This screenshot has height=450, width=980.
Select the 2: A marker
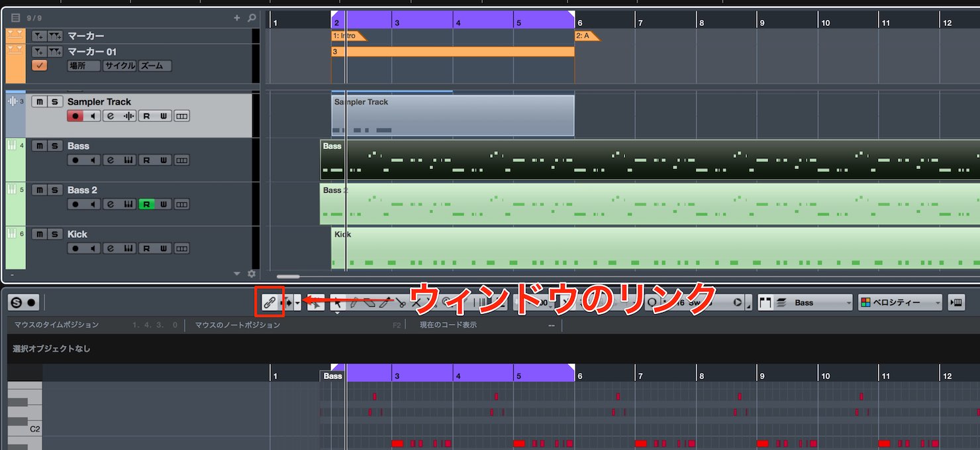tap(586, 36)
